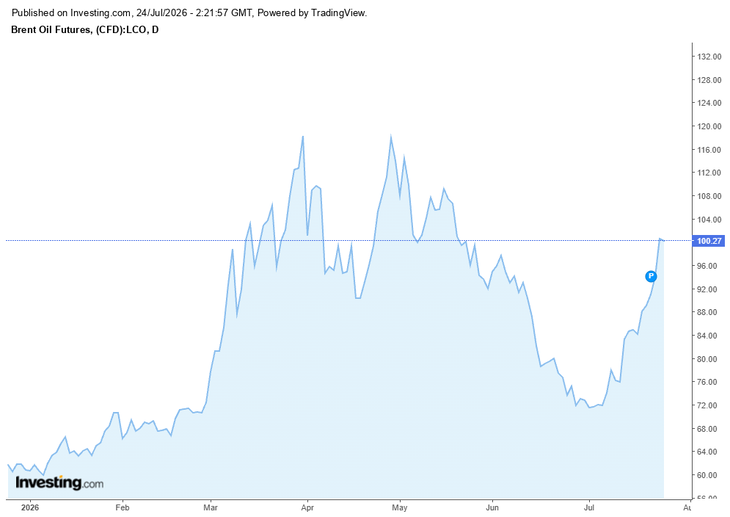The width and height of the screenshot is (730, 517).
Task: Click the Investing.com logo watermark
Action: tap(59, 482)
